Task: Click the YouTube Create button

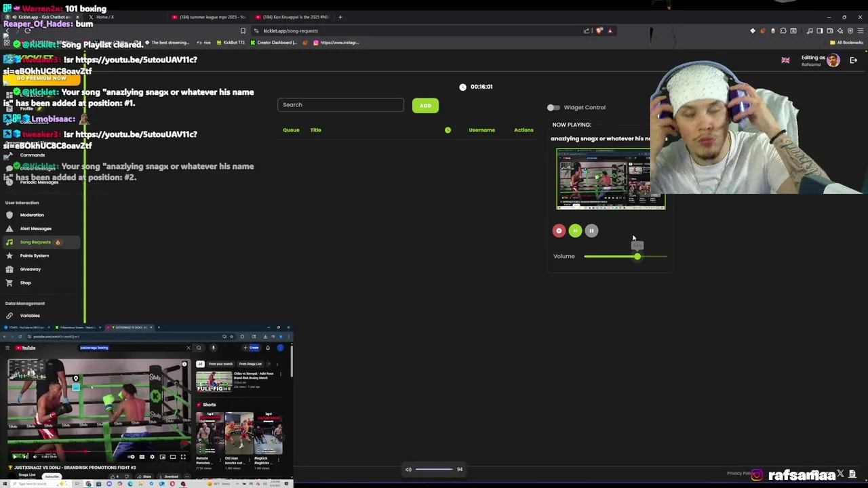Action: [x=252, y=348]
